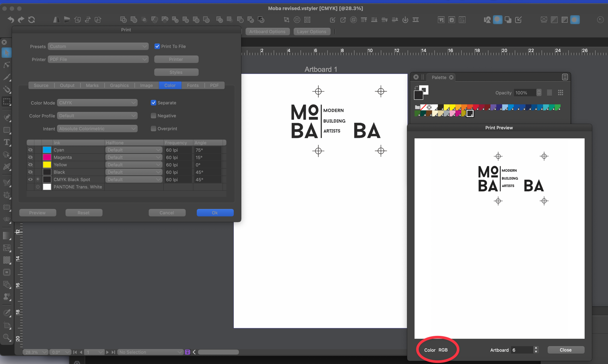
Task: Toggle visibility eye for Cyan ink
Action: [x=30, y=150]
